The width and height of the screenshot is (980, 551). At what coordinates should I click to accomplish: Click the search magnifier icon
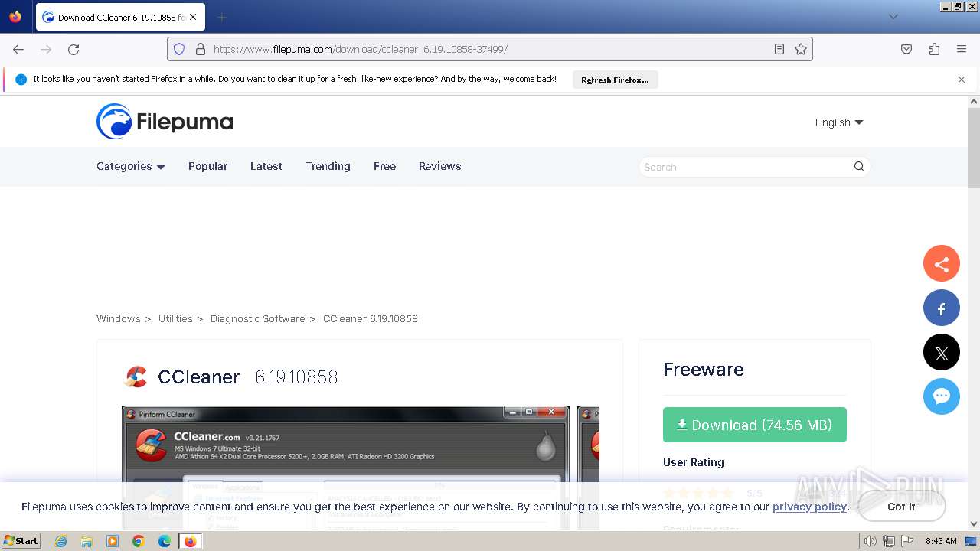859,166
